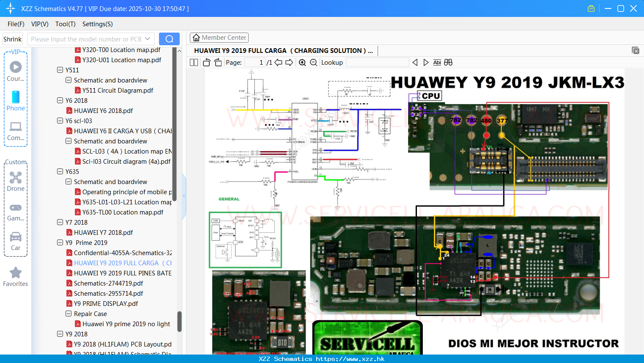
Task: Open the Tool(T) menu
Action: [x=66, y=24]
